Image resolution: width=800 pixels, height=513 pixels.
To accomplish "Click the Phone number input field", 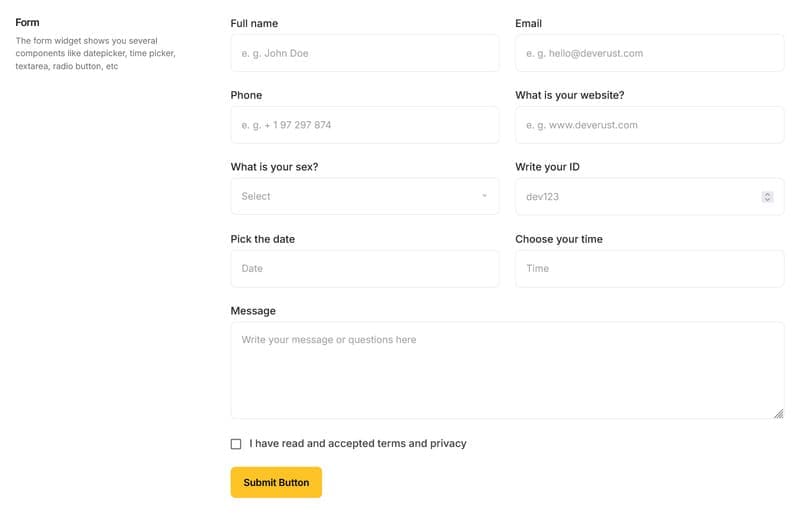I will tap(364, 125).
